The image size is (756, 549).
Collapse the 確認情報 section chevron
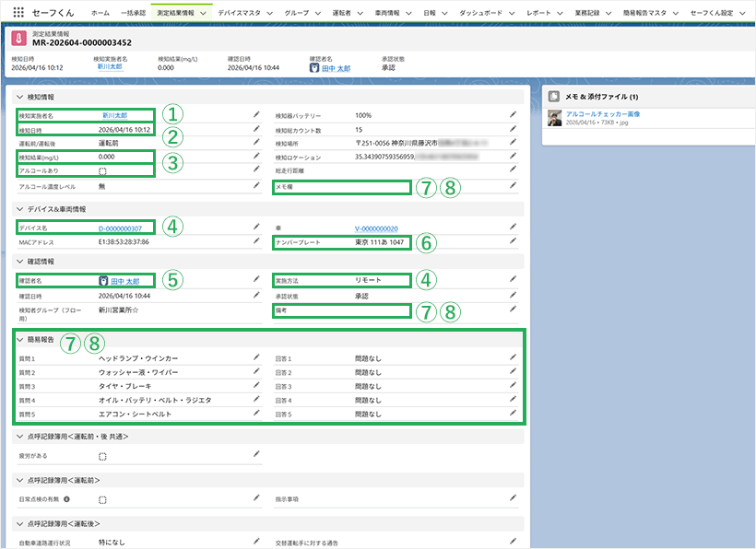coord(19,262)
